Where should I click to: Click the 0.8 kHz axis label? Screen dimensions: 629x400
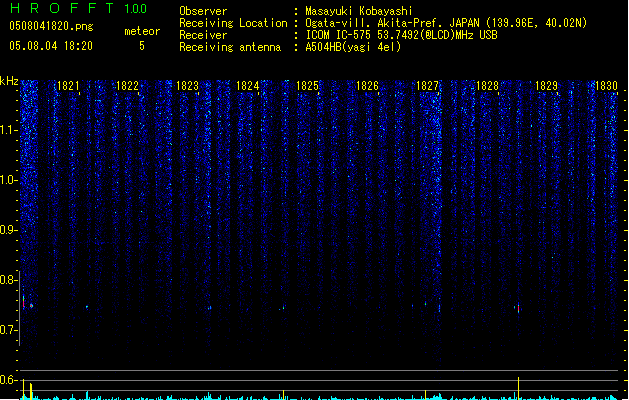(x=9, y=280)
